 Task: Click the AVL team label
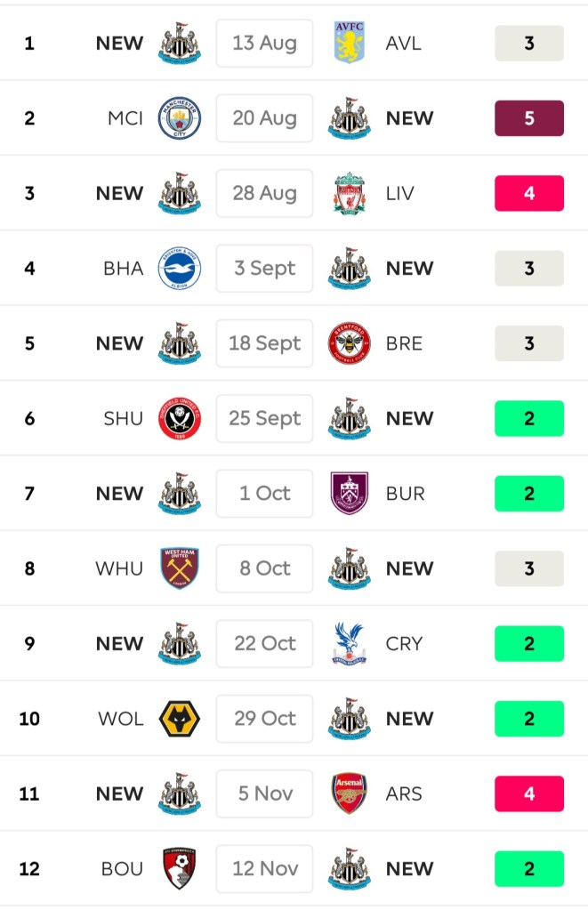[404, 44]
